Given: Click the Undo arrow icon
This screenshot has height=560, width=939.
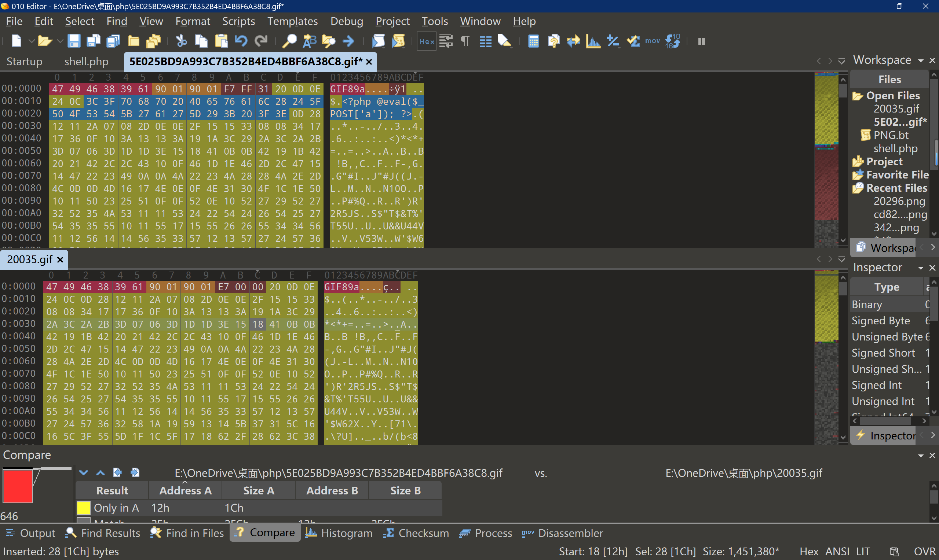Looking at the screenshot, I should point(241,41).
